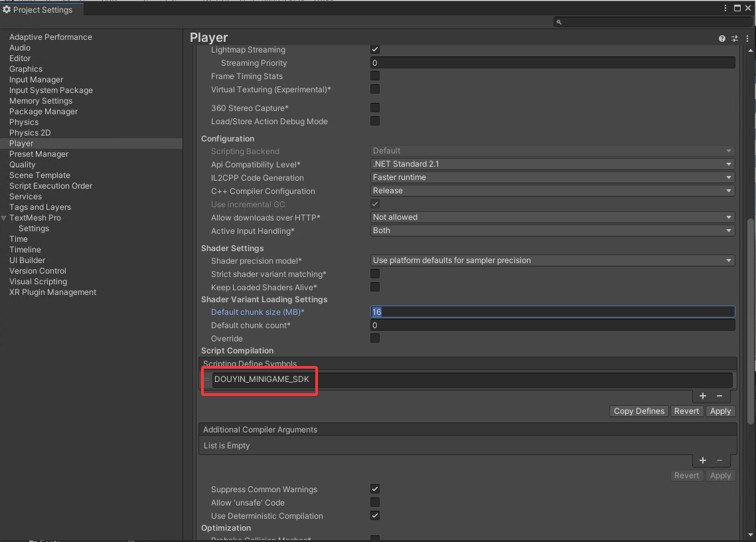This screenshot has width=756, height=542.
Task: Select Input System Package category
Action: coord(50,90)
